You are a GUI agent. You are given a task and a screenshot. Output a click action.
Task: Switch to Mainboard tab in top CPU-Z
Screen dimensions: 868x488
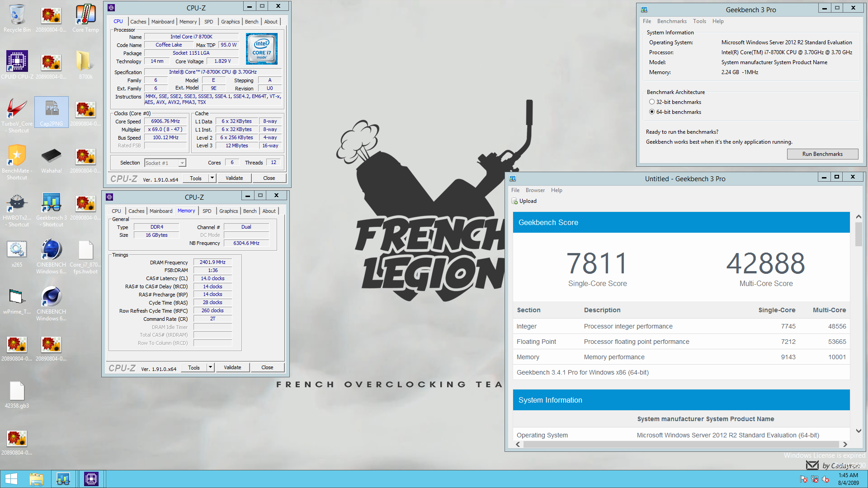pos(163,22)
